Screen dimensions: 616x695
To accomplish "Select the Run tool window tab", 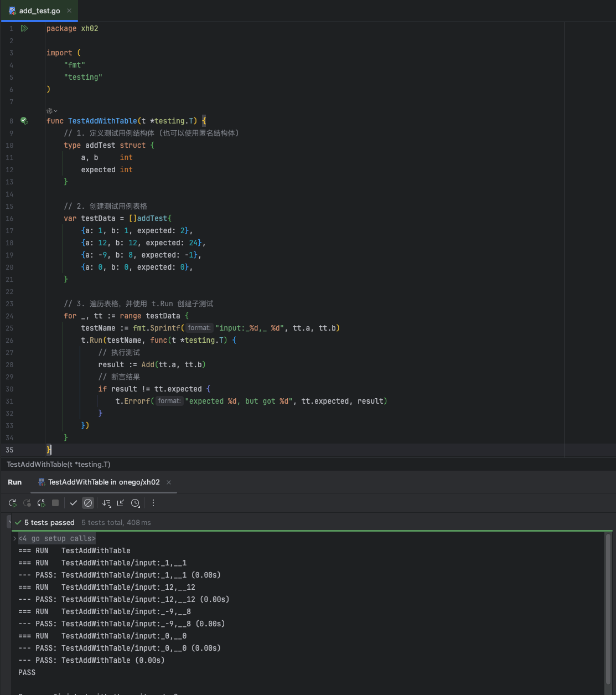I will pos(15,482).
